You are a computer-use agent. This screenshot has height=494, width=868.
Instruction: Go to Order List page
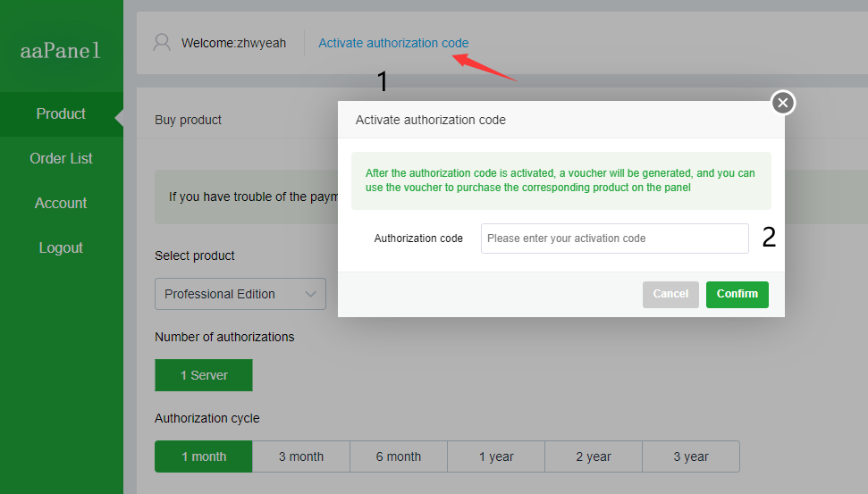click(61, 159)
